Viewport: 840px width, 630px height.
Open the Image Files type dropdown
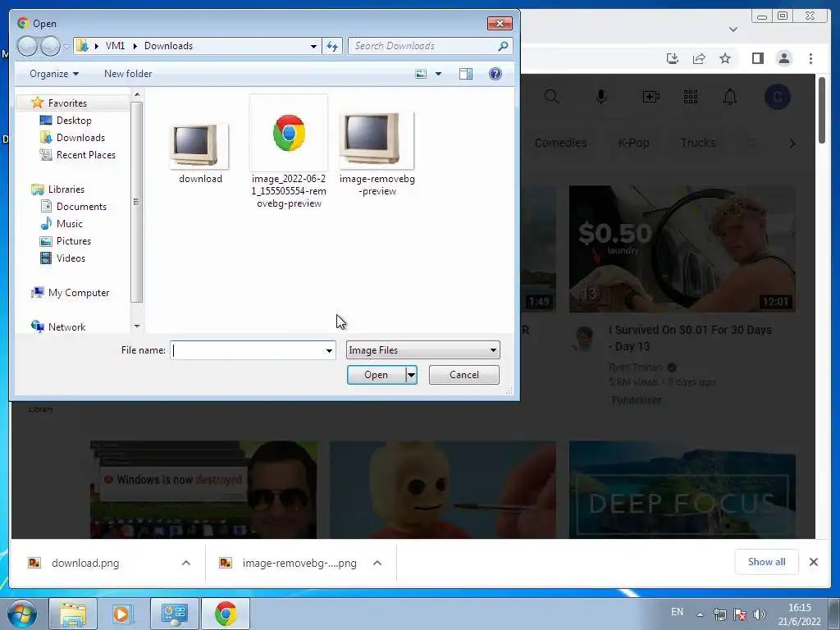[x=422, y=350]
